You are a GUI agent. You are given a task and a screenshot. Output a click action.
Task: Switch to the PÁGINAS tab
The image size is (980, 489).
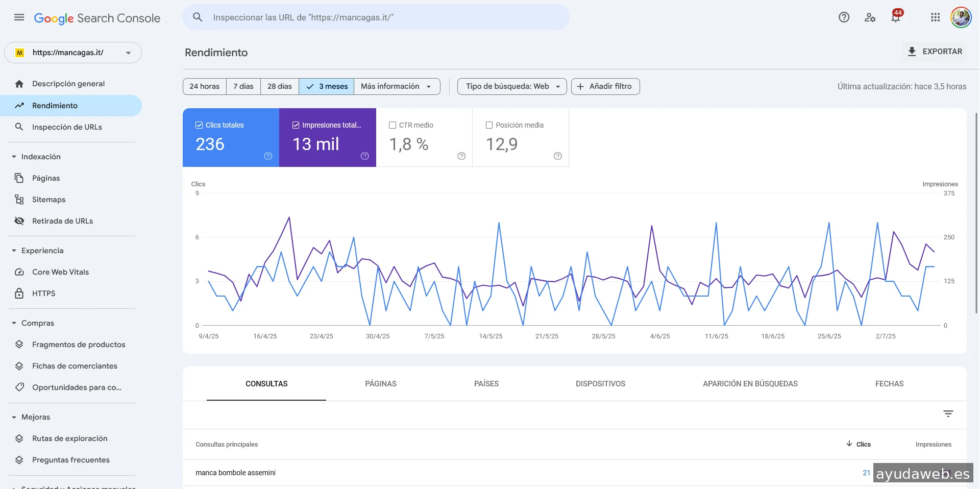(x=380, y=384)
